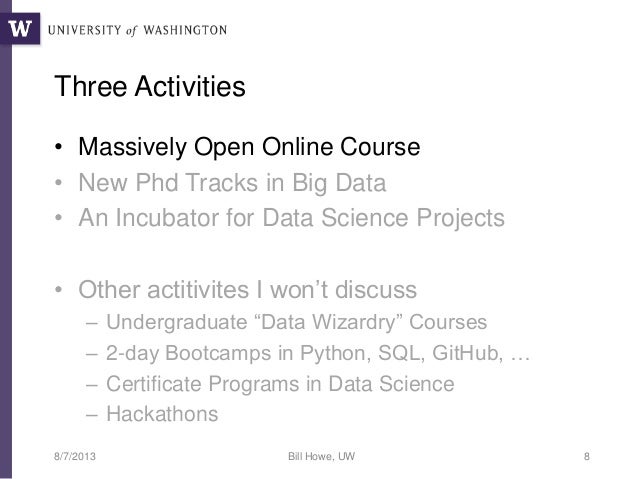Click the purple W logo
Image resolution: width=638 pixels, height=479 pixels.
[20, 28]
